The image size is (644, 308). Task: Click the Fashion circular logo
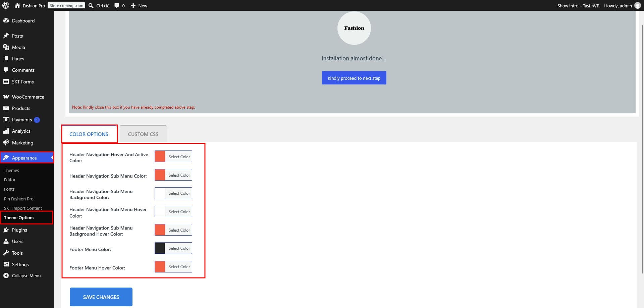coord(354,28)
